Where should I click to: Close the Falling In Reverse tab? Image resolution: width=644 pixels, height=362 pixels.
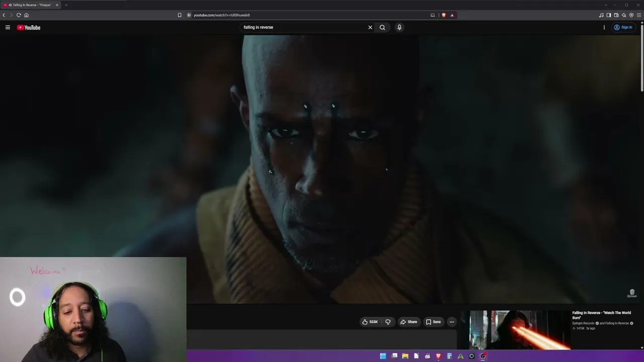(57, 5)
